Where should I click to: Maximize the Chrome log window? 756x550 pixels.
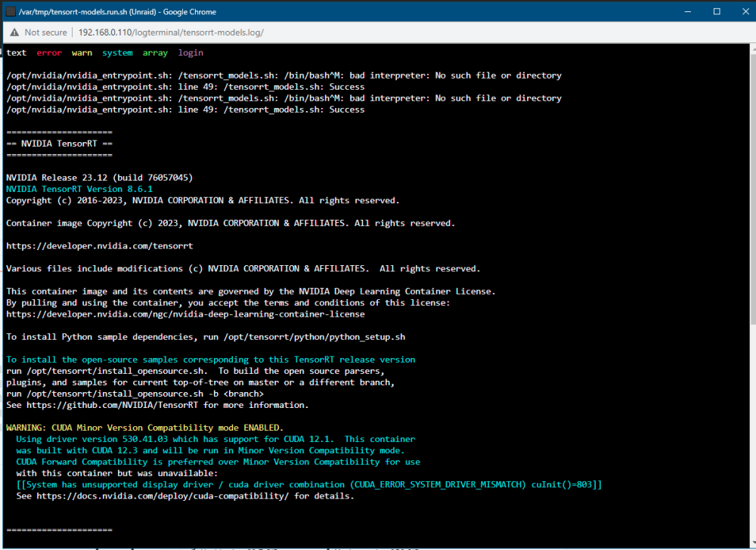pos(717,11)
